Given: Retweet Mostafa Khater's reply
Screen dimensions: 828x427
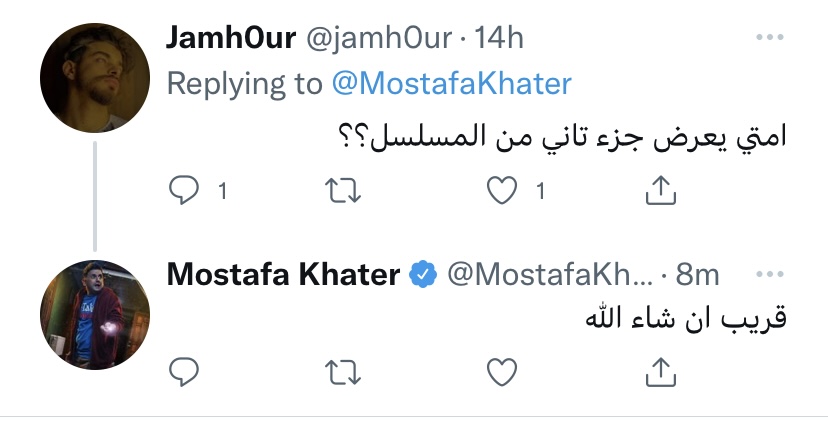Looking at the screenshot, I should coord(343,372).
